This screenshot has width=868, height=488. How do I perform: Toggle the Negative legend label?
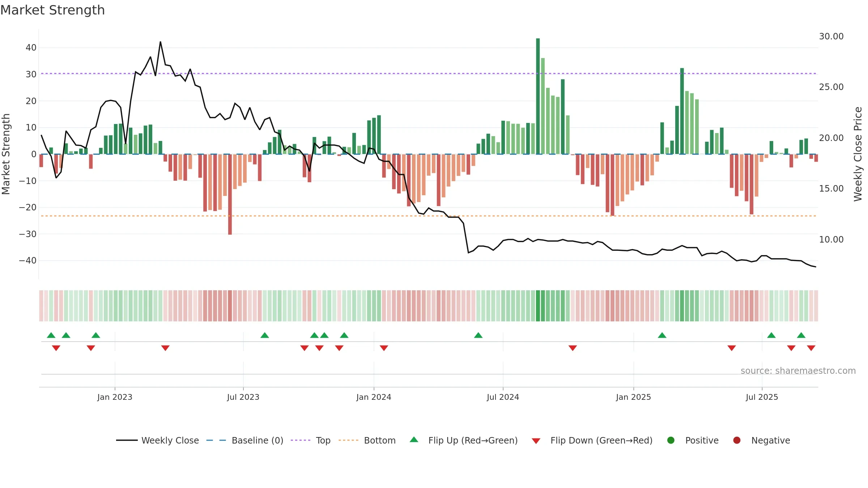point(771,441)
